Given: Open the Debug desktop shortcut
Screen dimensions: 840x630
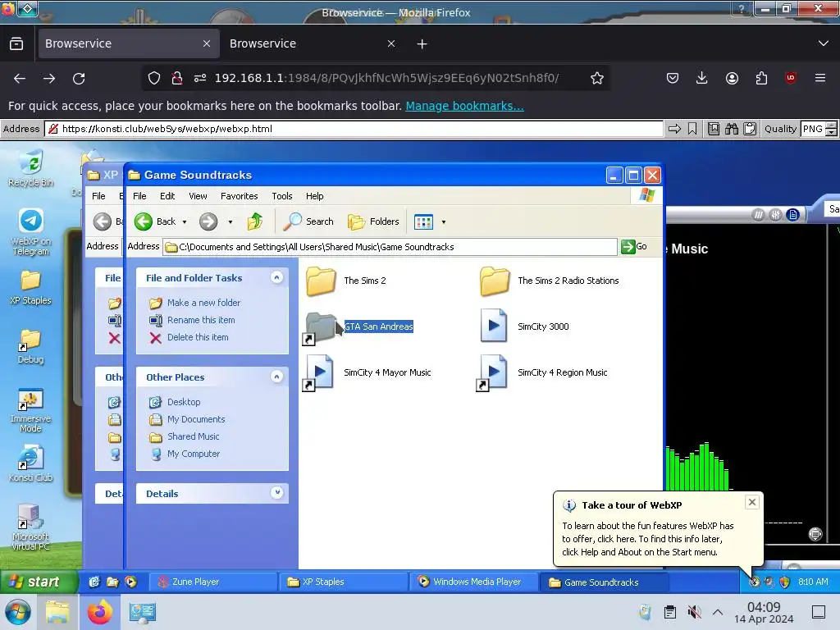Looking at the screenshot, I should [30, 347].
